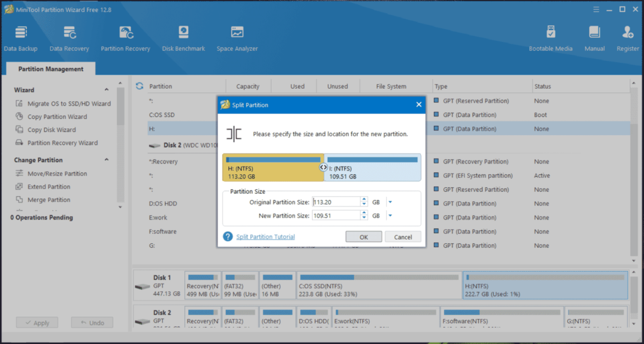644x344 pixels.
Task: Cancel the Split Partition dialog
Action: [x=403, y=237]
